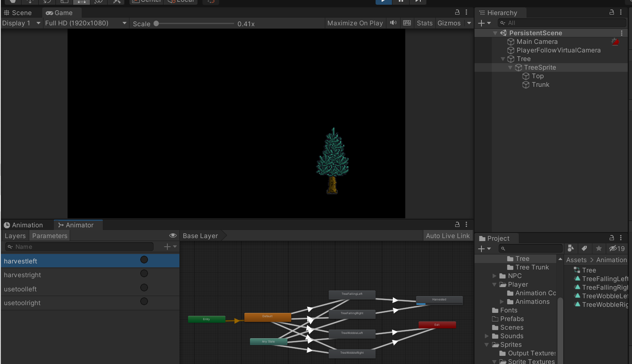
Task: Open the Gizmos dropdown arrow
Action: click(469, 23)
